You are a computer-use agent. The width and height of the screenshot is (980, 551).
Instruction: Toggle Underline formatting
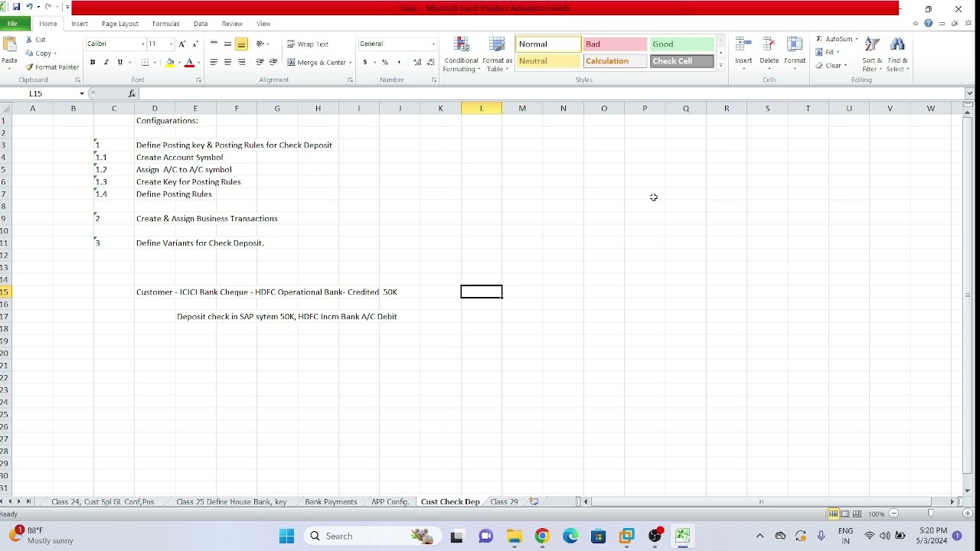point(119,63)
